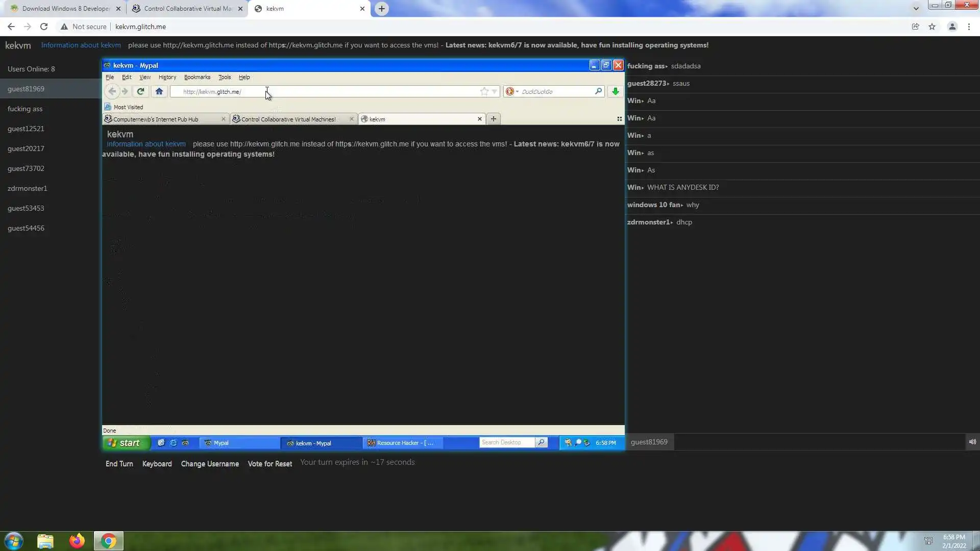This screenshot has height=551, width=980.
Task: Open the Bookmarks menu in Mypal
Action: point(197,77)
